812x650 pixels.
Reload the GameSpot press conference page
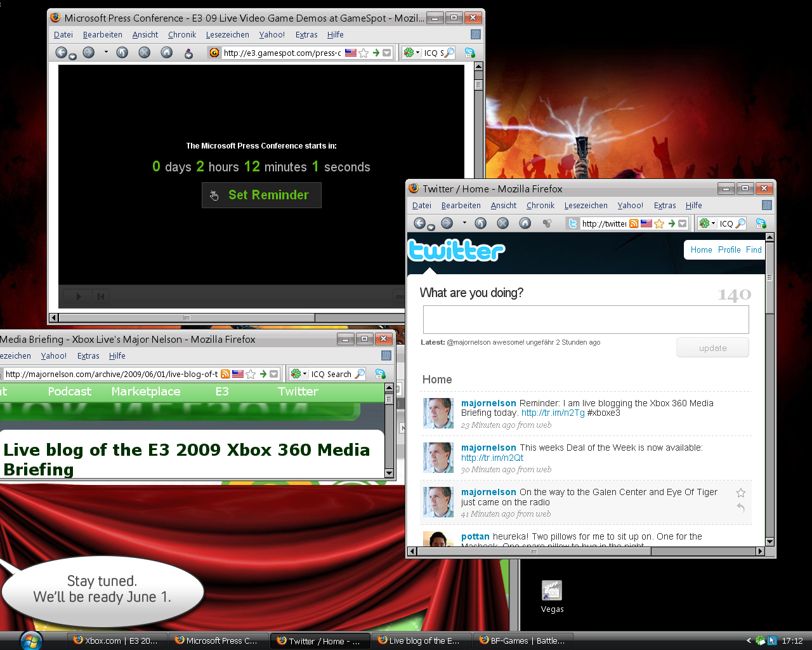tap(122, 53)
